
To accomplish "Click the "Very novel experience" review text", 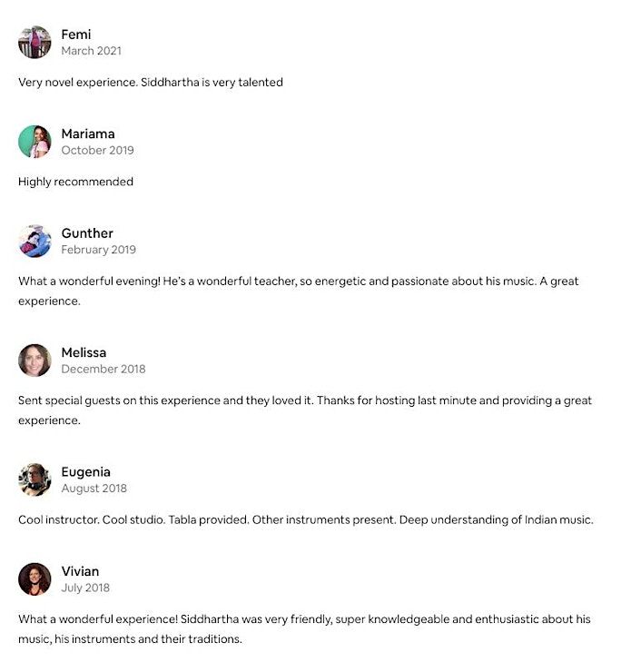I will click(151, 82).
